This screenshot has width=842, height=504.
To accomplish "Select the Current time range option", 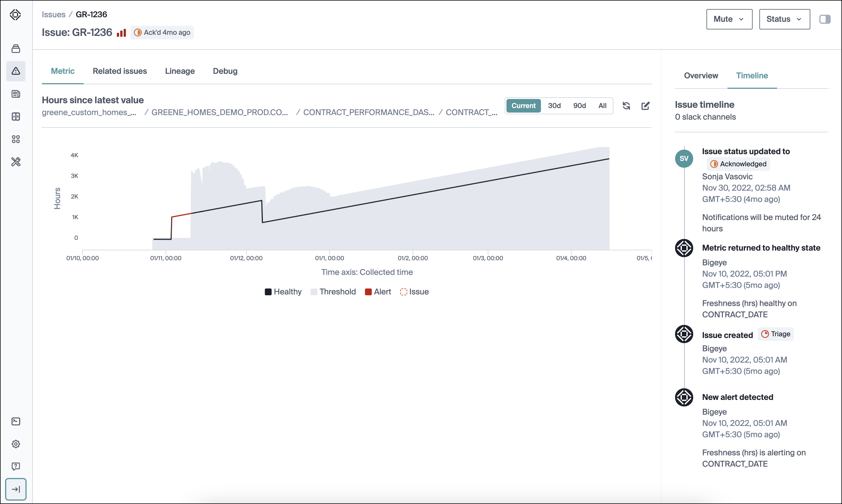I will (x=523, y=106).
